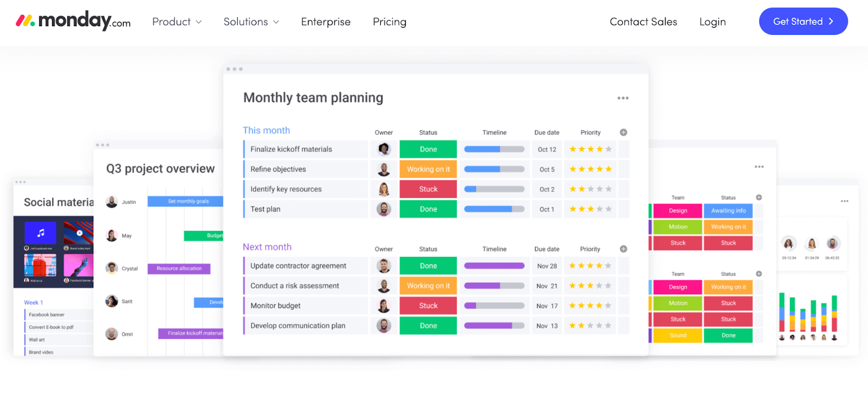Click the Set monthly goals timeline bar
Viewport: 868px width, 413px height.
[186, 201]
